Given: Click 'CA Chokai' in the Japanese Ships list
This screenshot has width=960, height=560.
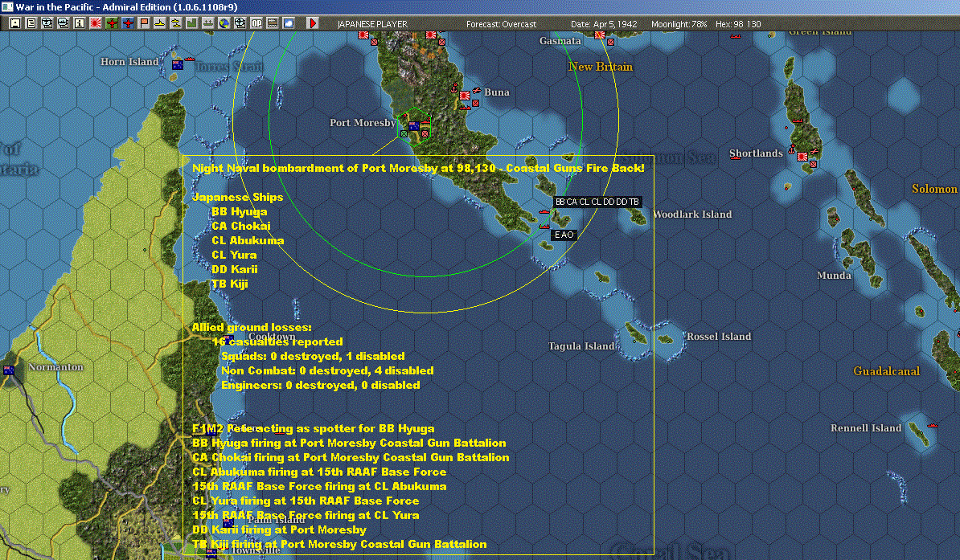Looking at the screenshot, I should point(240,226).
